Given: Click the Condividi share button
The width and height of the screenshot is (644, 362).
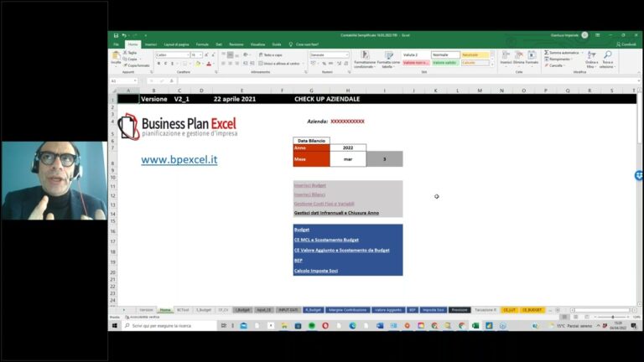Looking at the screenshot, I should pyautogui.click(x=626, y=44).
